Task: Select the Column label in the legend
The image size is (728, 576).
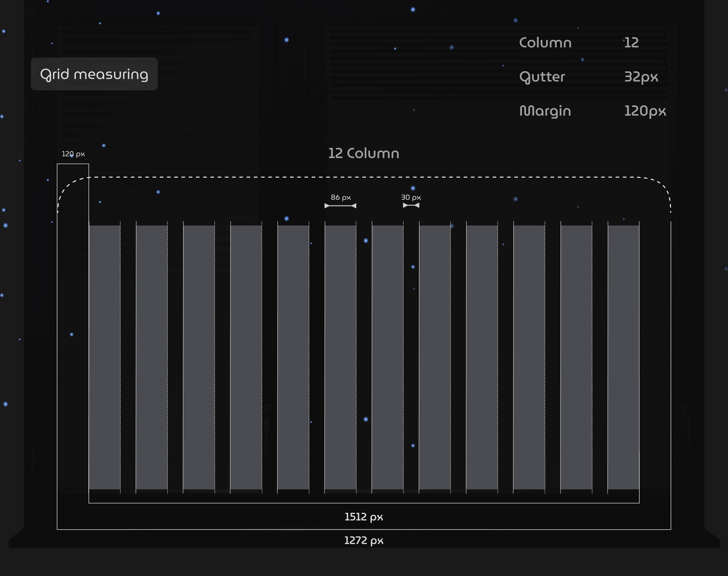Action: (x=545, y=43)
